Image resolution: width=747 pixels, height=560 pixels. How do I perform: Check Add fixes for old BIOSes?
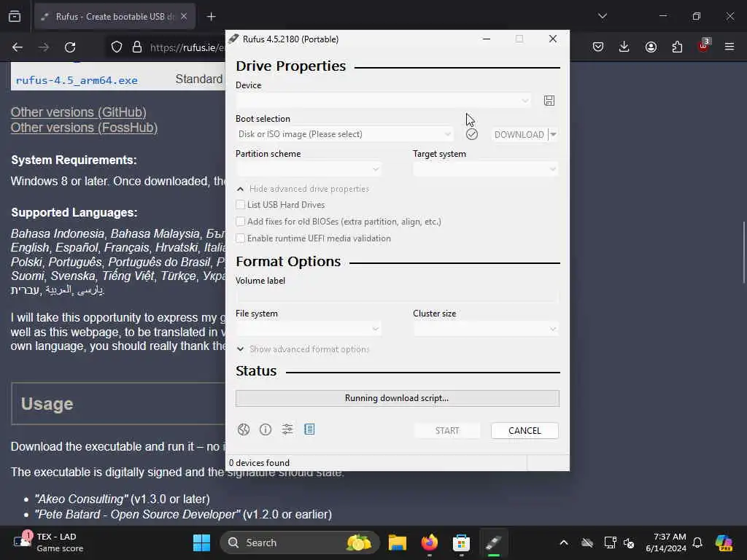point(241,222)
